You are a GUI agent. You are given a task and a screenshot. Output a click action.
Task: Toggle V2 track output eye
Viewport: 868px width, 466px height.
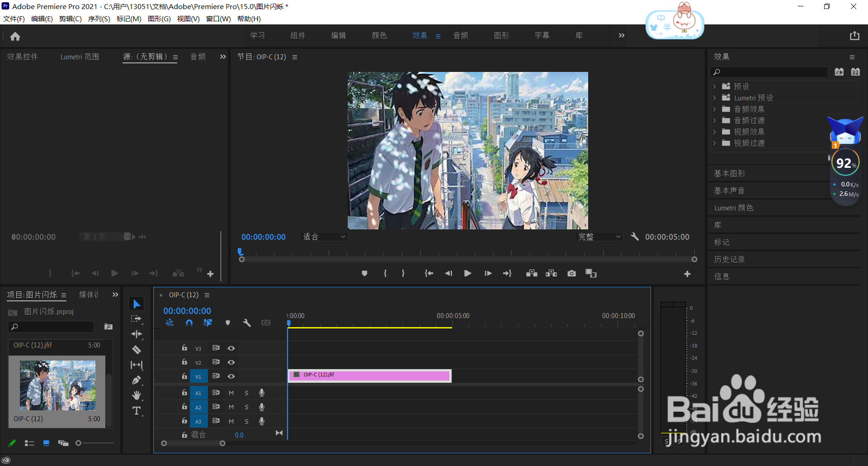coord(231,362)
